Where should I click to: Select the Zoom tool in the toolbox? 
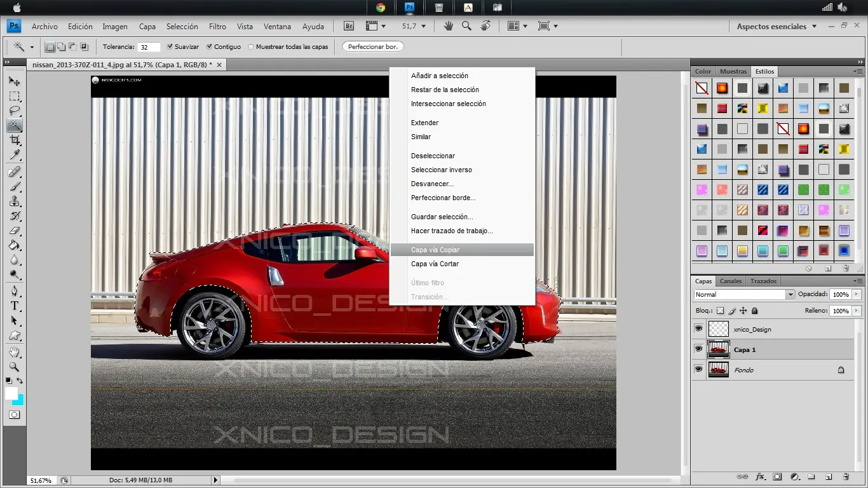[x=14, y=367]
